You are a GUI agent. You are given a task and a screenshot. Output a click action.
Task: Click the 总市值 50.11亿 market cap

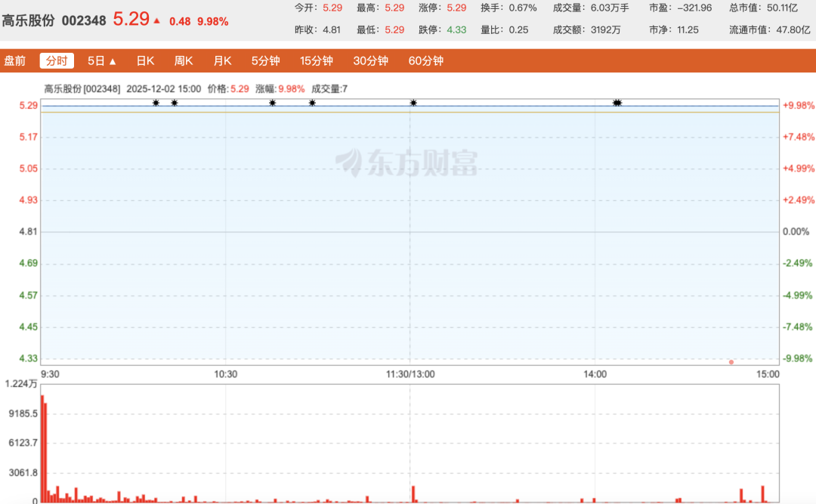[x=782, y=8]
